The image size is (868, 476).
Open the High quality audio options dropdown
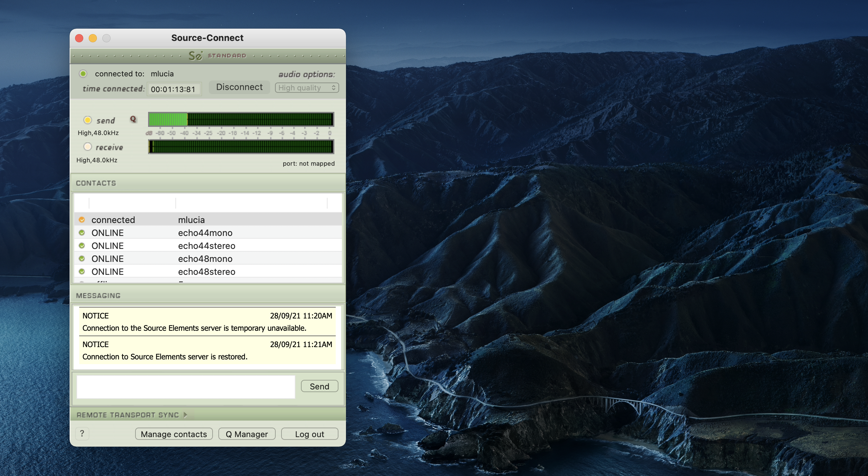[307, 88]
